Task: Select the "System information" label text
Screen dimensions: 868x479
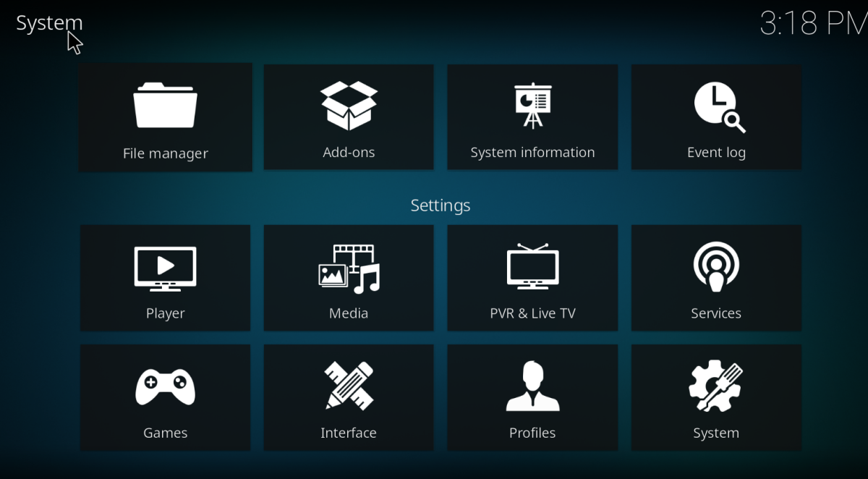Action: click(532, 153)
